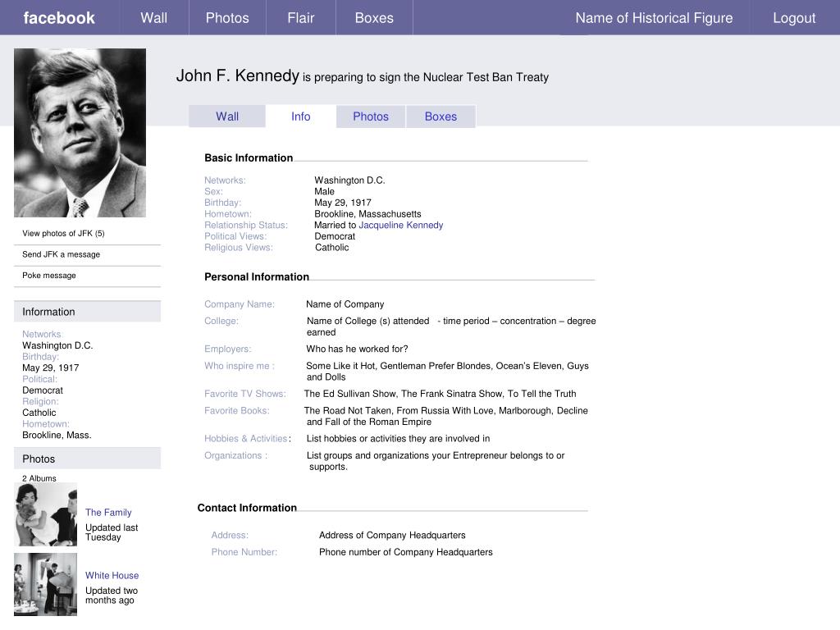Click Send JFK a message

click(x=61, y=254)
